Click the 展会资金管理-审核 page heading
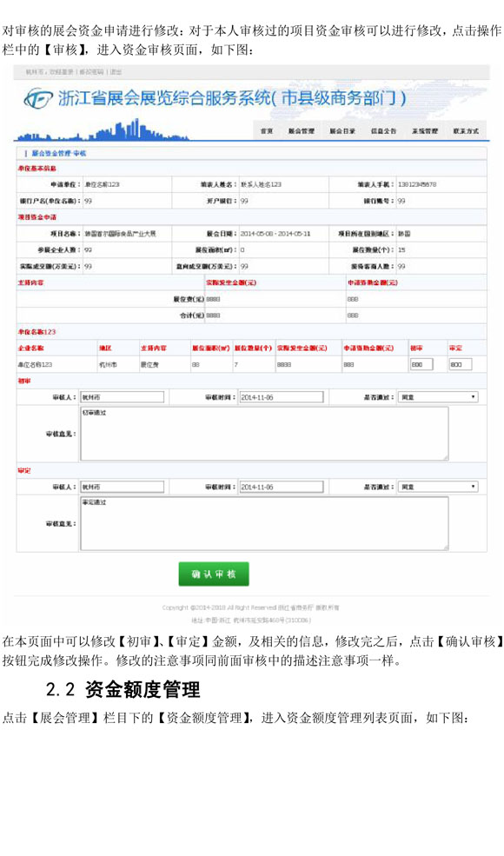504x856 pixels. [x=59, y=154]
